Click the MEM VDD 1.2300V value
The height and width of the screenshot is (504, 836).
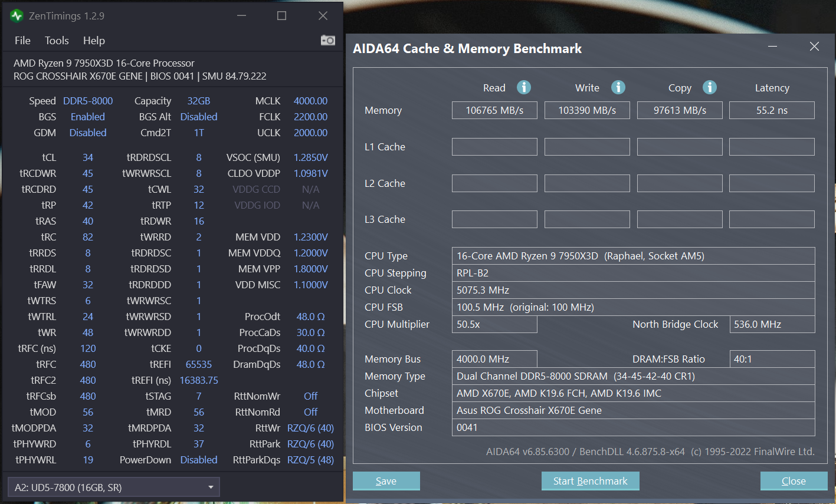tap(310, 237)
